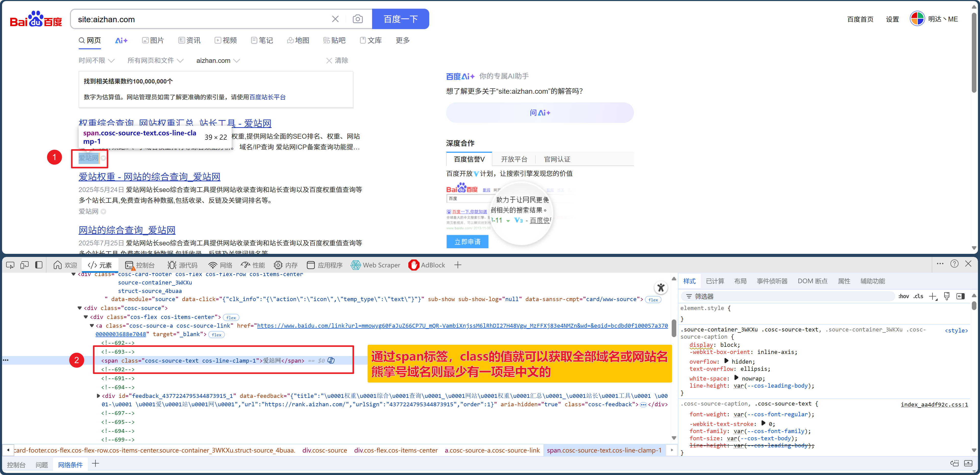Activate the inspect element picker icon
Screen dimensions: 980x475
coord(10,265)
